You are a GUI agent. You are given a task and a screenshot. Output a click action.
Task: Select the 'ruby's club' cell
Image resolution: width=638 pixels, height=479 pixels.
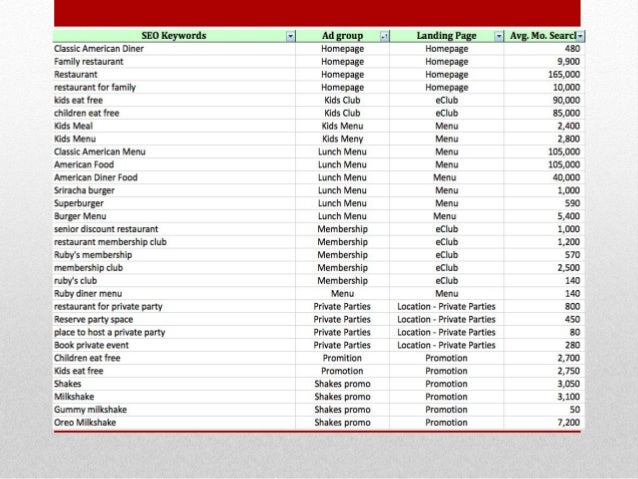tap(174, 281)
